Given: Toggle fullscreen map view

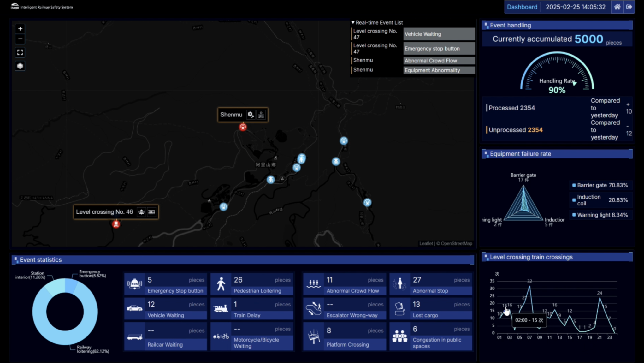Looking at the screenshot, I should click(20, 52).
